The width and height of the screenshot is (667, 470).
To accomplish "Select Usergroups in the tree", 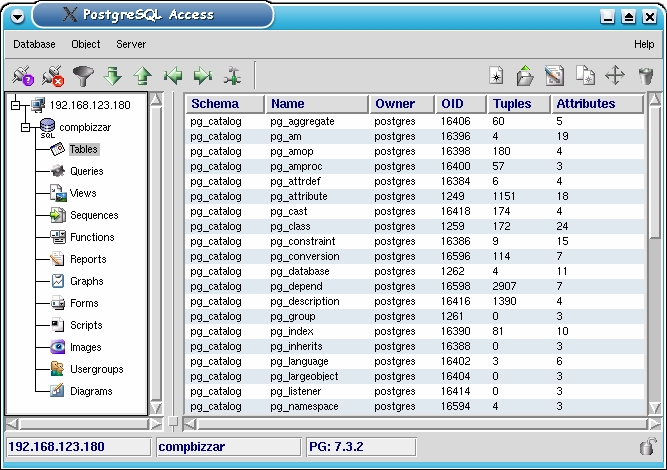I will [96, 369].
